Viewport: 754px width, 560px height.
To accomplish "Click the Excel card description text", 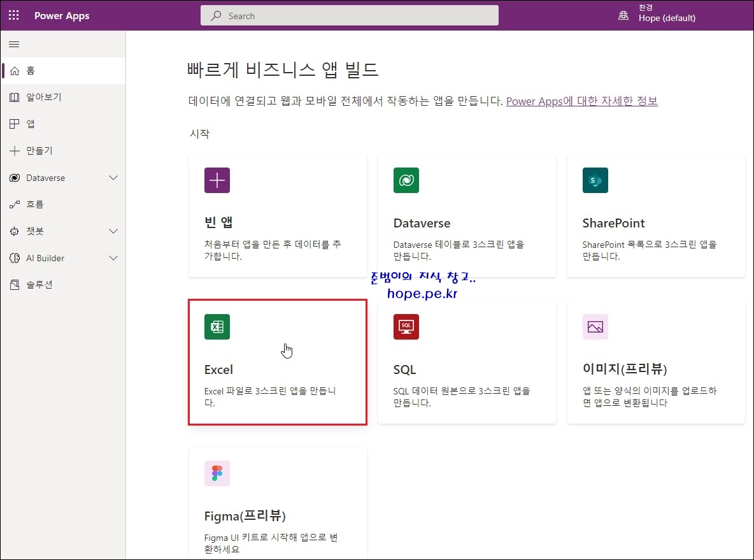I will coord(270,396).
